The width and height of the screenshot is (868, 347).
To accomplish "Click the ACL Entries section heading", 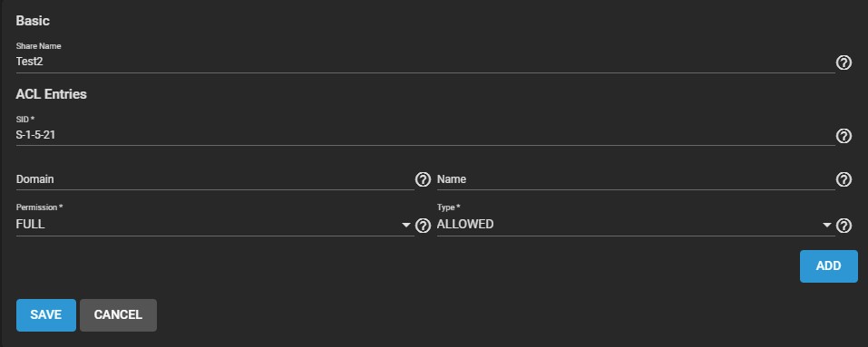I will pos(51,94).
